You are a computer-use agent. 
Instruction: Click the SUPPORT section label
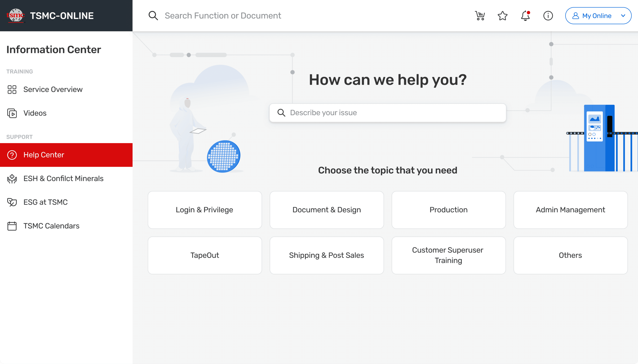(x=19, y=137)
